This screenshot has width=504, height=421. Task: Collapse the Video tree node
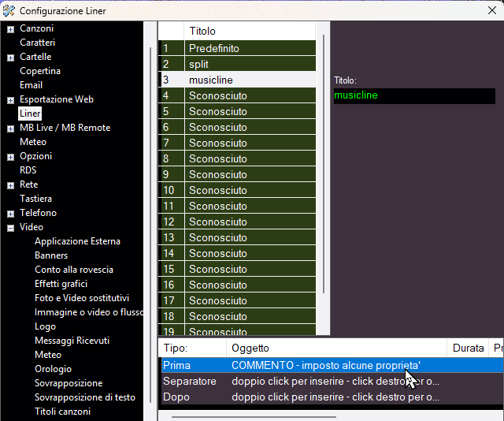(10, 228)
